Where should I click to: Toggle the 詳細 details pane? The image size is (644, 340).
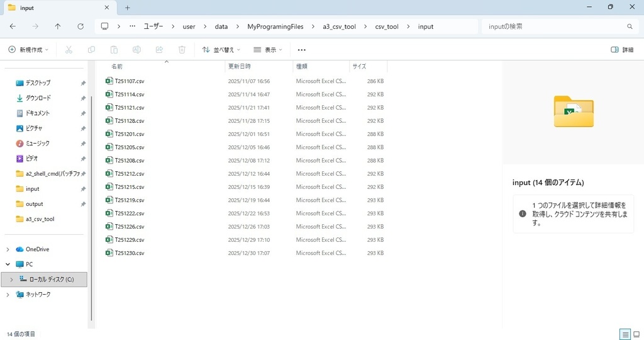622,50
